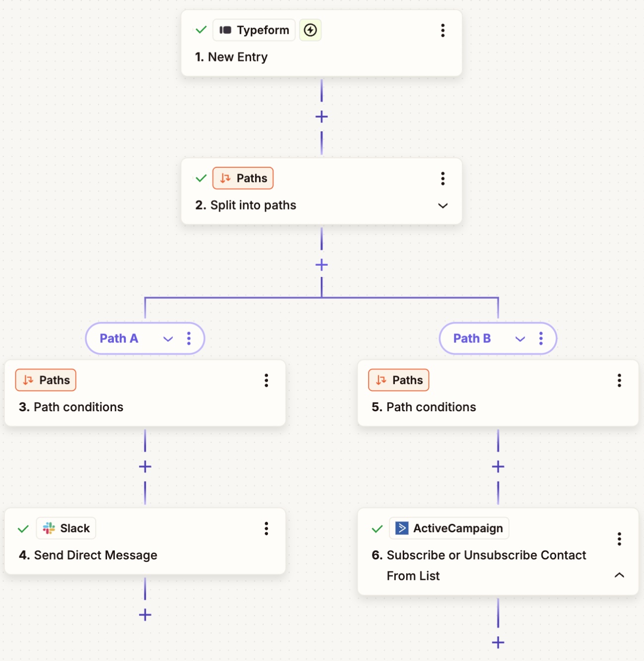Click the Slack app icon on step 4
The image size is (644, 661).
[x=49, y=528]
